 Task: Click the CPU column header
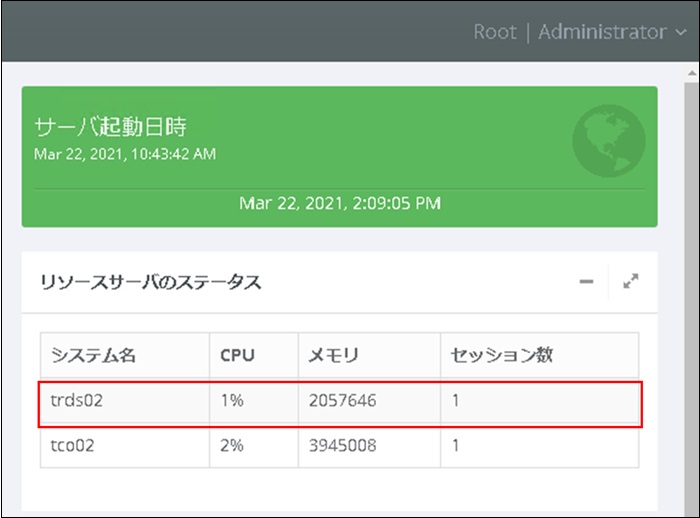pos(238,355)
